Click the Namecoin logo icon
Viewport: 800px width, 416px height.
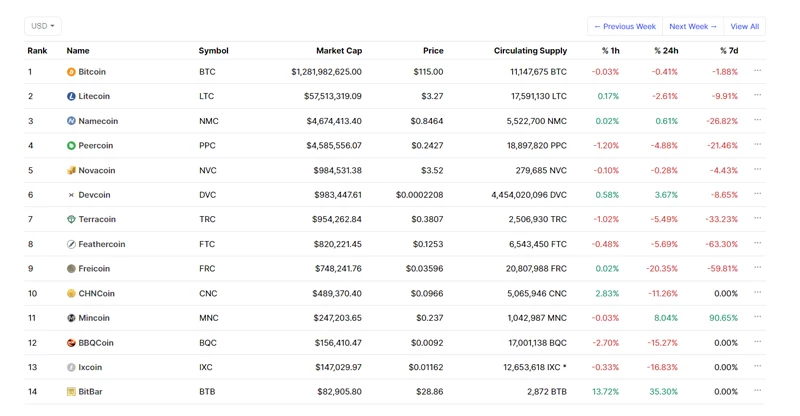71,121
